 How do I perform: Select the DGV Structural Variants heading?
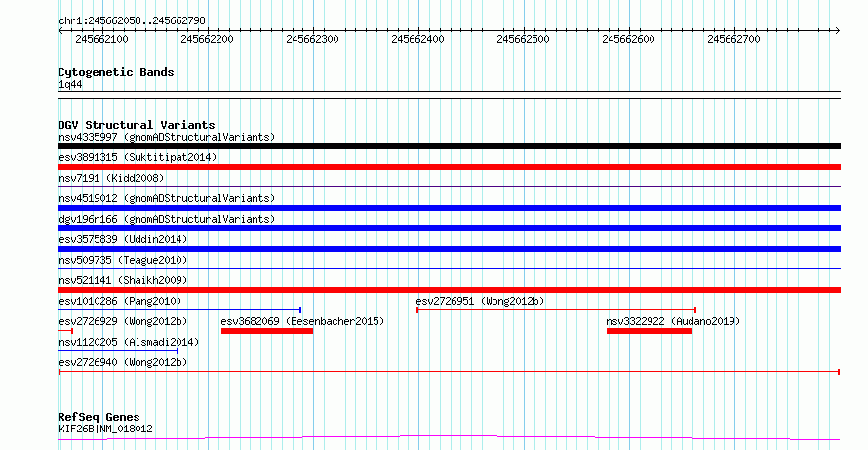(x=137, y=125)
